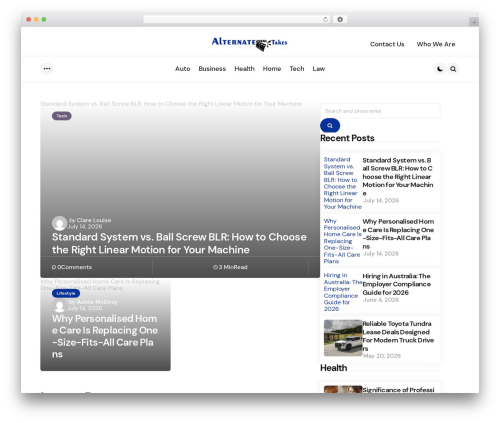Open the header search icon
Screen dimensions: 500x423
[x=453, y=69]
